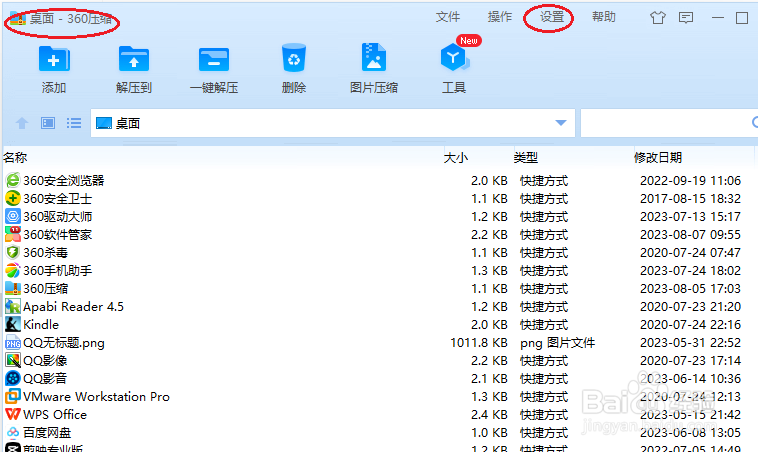Select the Apabi Reader 4.5 icon
This screenshot has height=452, width=758.
13,306
